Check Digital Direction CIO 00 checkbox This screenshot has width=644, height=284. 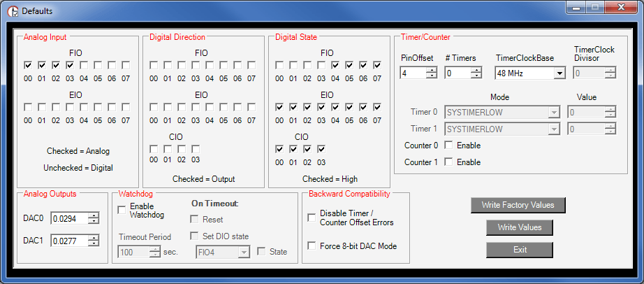(154, 149)
